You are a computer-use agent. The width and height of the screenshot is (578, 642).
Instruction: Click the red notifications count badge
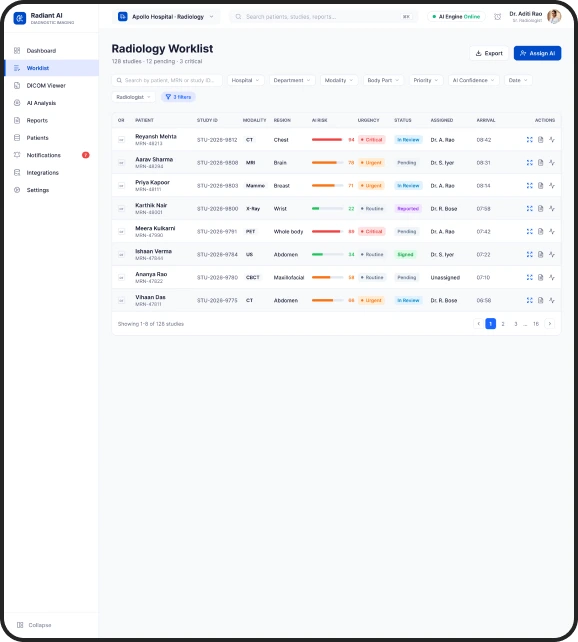pyautogui.click(x=86, y=155)
